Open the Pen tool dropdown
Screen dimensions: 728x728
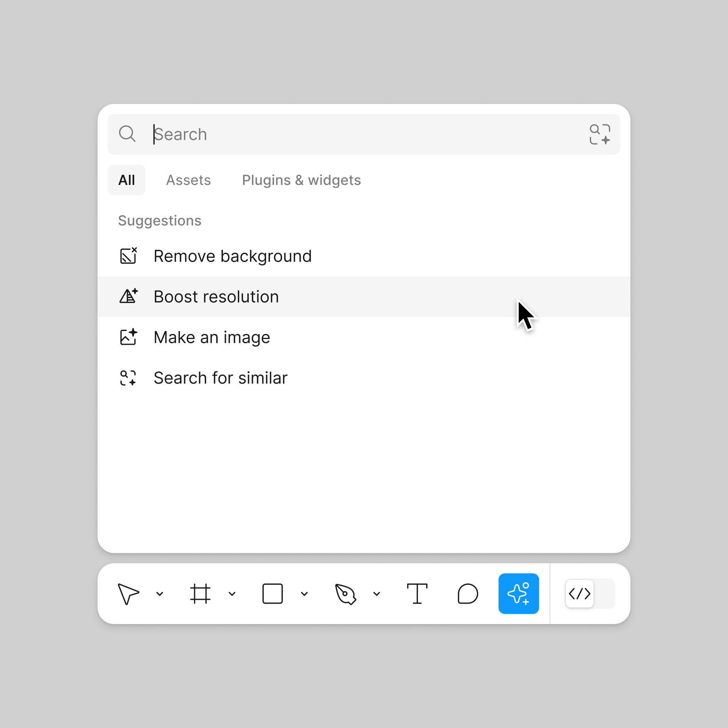(x=377, y=593)
